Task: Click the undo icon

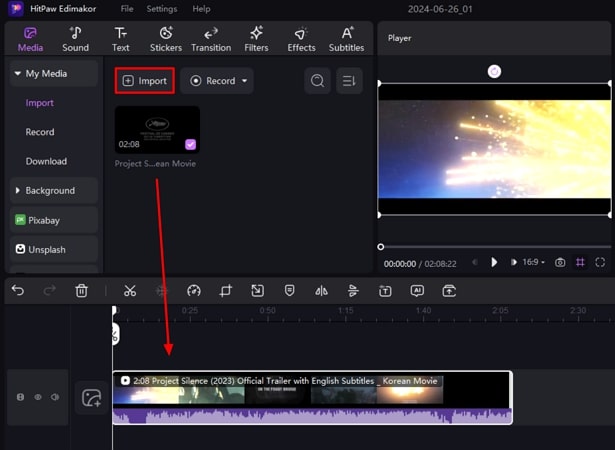Action: (x=18, y=291)
